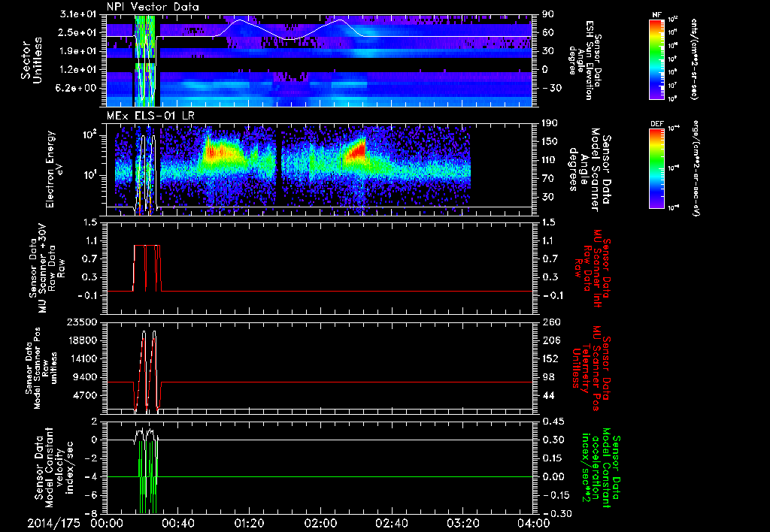Click the "04:00" time tick label
The height and width of the screenshot is (532, 770).
click(x=534, y=523)
